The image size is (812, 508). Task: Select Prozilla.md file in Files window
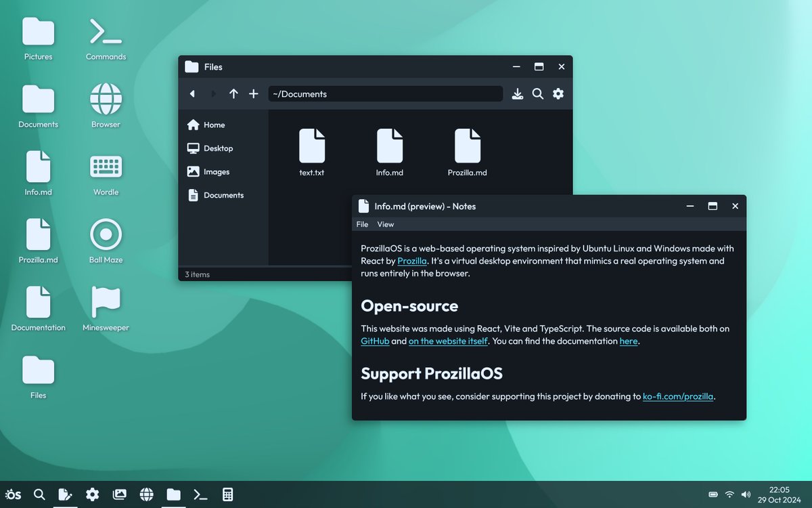[x=468, y=153]
